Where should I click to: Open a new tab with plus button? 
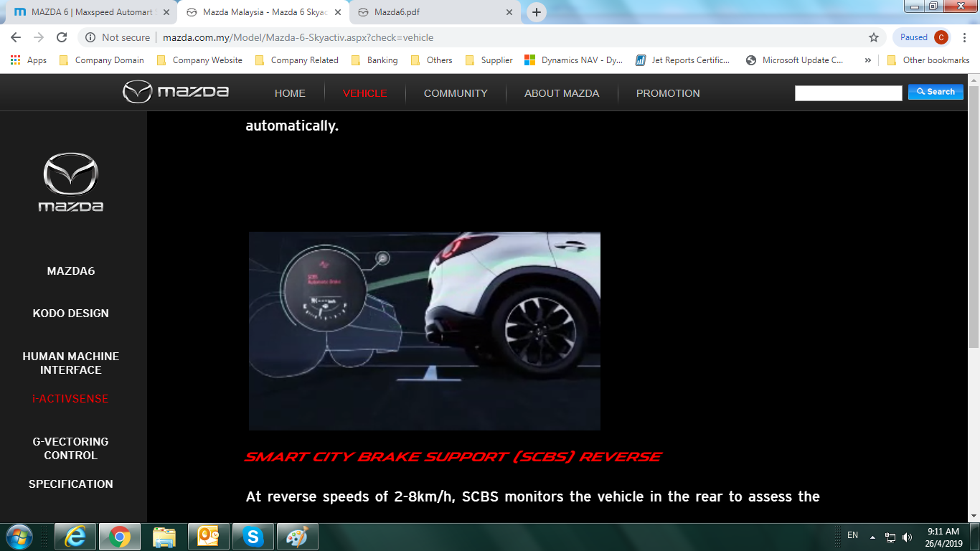click(x=536, y=12)
